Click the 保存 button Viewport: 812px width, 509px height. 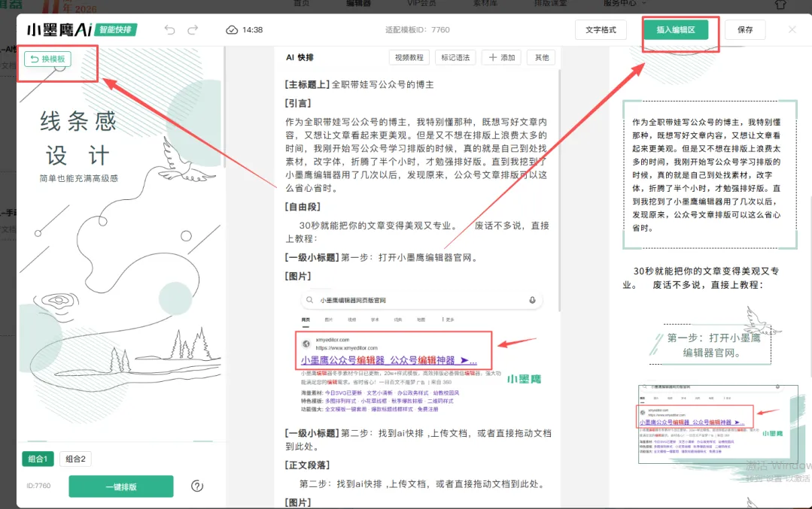745,30
